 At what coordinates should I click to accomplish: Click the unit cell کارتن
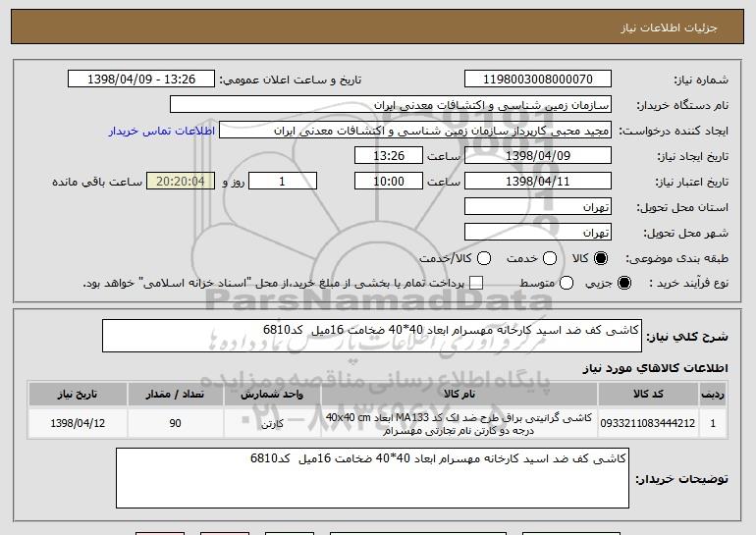coord(272,423)
